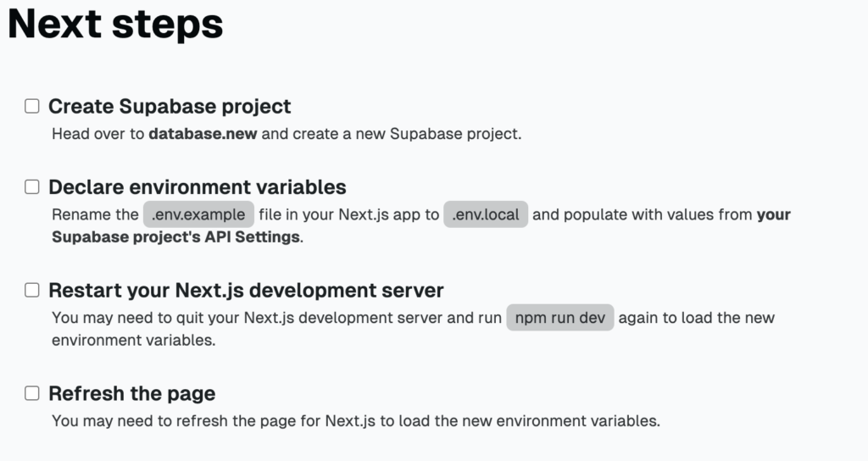Toggle the Restart your Next.js development server checkbox

32,291
